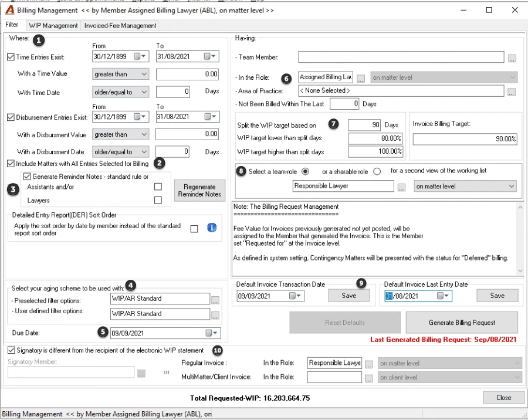Image resolution: width=528 pixels, height=420 pixels.
Task: Open calendar for Time Entries From date
Action: point(140,56)
